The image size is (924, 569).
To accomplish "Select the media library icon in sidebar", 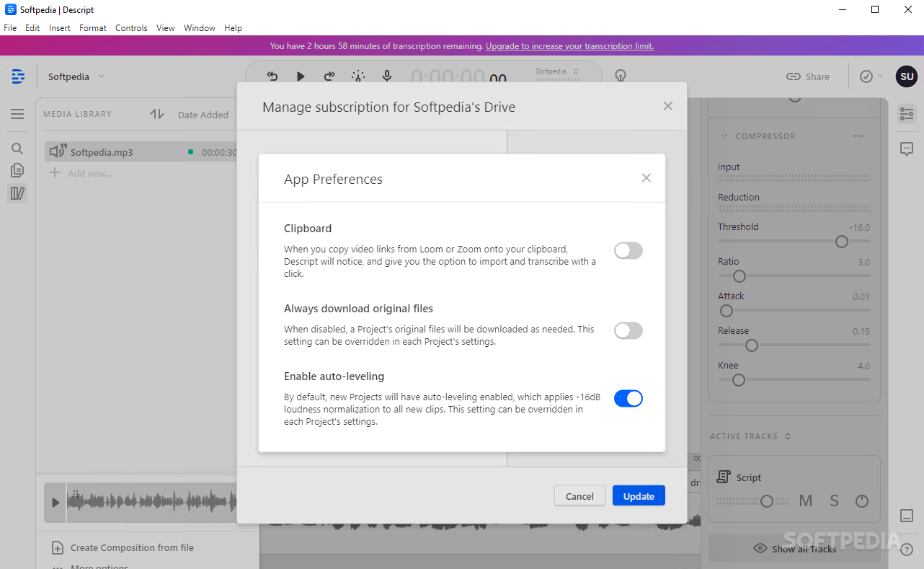I will (17, 193).
